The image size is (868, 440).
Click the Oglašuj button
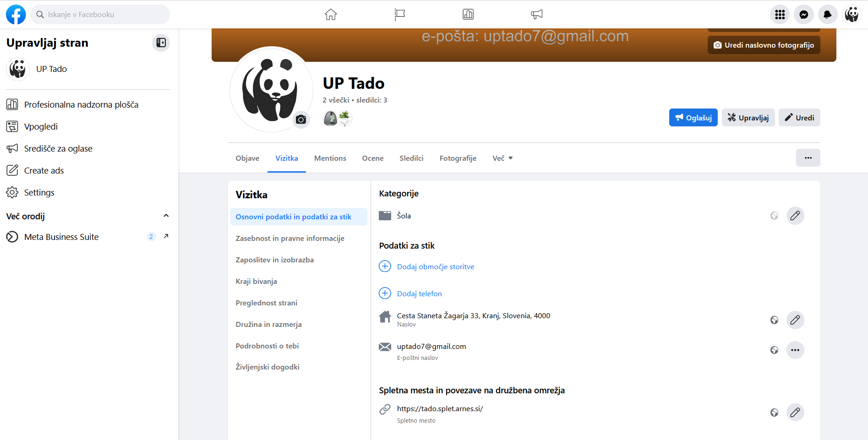[x=693, y=118]
